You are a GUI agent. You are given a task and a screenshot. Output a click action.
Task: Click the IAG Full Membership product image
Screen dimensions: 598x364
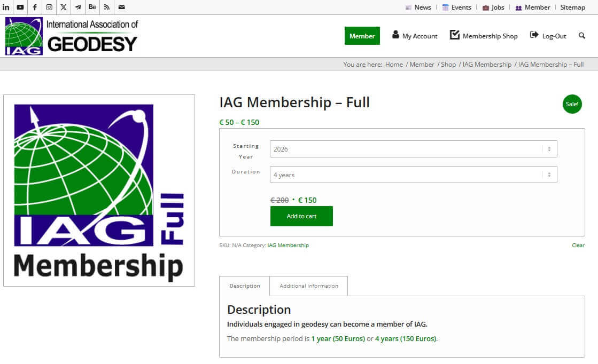coord(99,191)
